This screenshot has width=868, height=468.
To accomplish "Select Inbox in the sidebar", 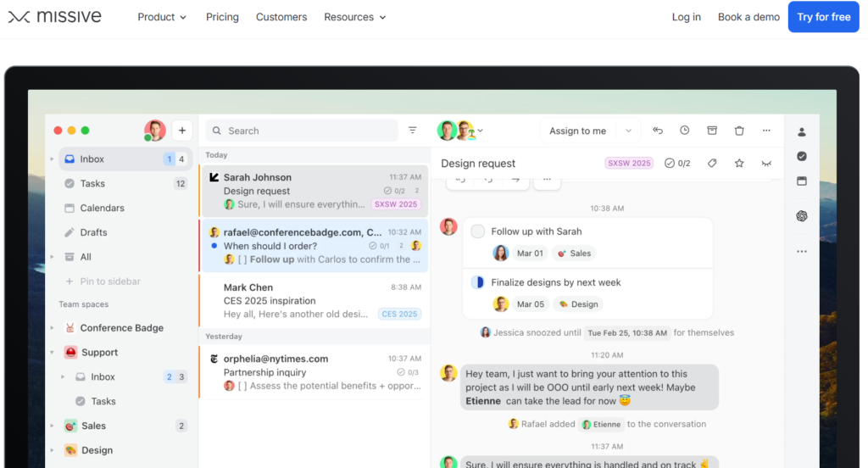I will (x=125, y=159).
